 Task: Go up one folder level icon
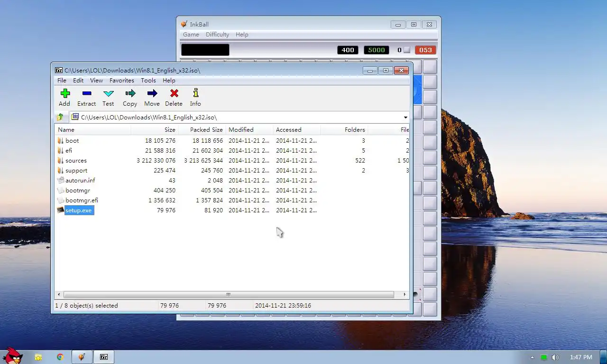click(60, 117)
